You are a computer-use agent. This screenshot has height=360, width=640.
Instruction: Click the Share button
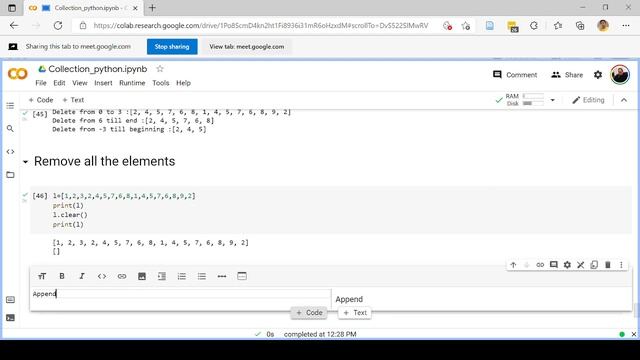[567, 75]
